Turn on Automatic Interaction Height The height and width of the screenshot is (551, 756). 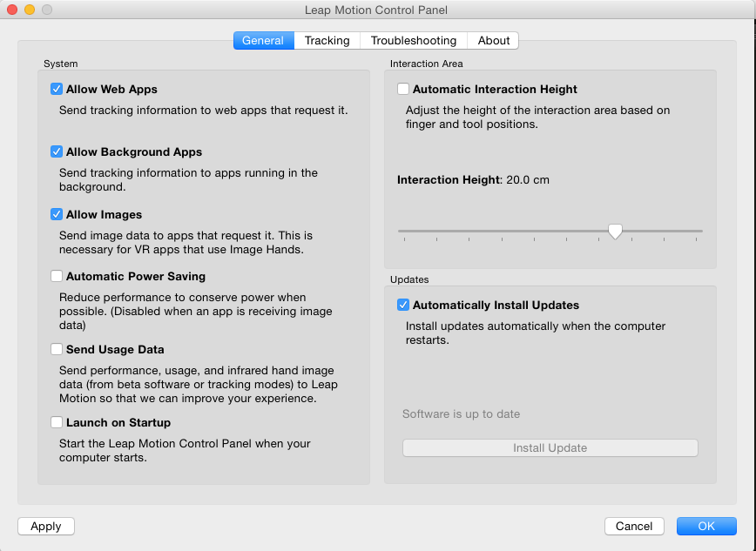[403, 89]
